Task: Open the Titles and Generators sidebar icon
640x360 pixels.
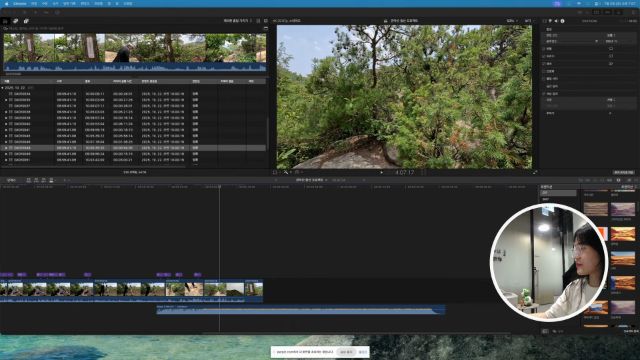Action: (x=26, y=21)
